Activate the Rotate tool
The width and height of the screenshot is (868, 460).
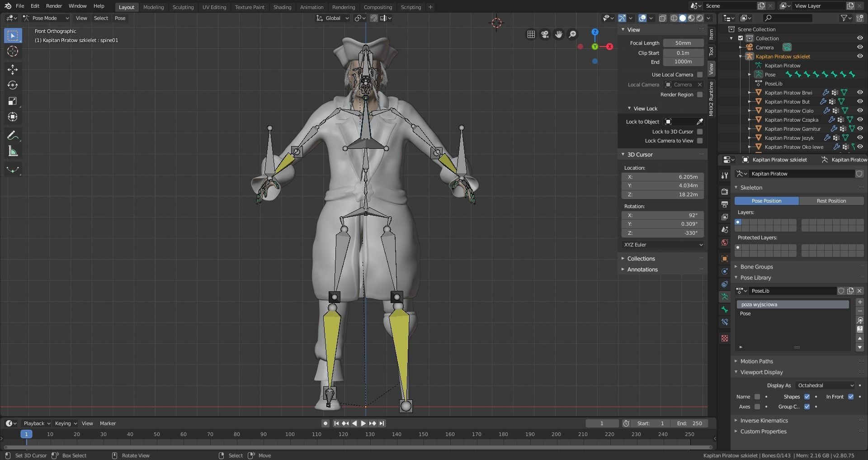[13, 85]
